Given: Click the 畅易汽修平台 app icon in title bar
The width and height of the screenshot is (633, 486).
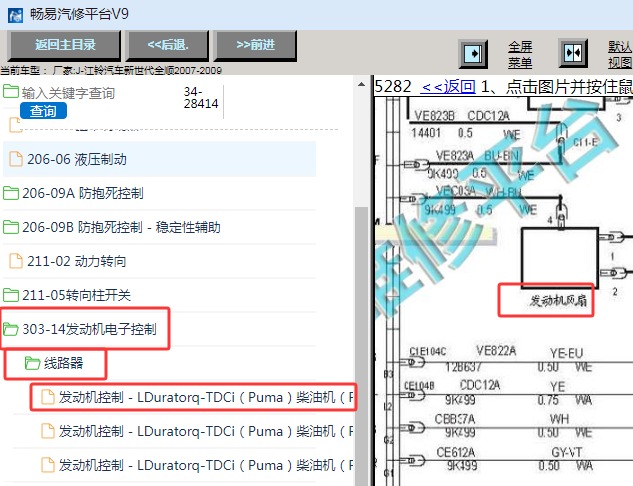Looking at the screenshot, I should 15,15.
